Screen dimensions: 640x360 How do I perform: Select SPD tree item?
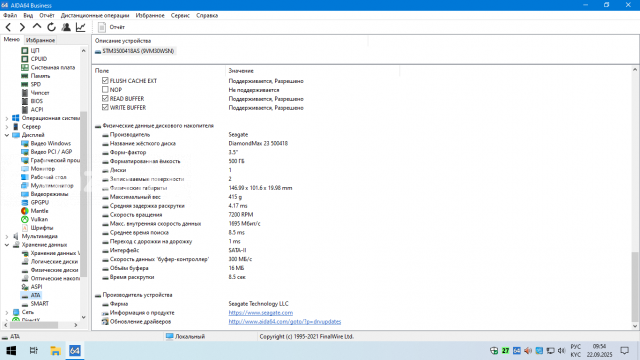click(x=36, y=84)
